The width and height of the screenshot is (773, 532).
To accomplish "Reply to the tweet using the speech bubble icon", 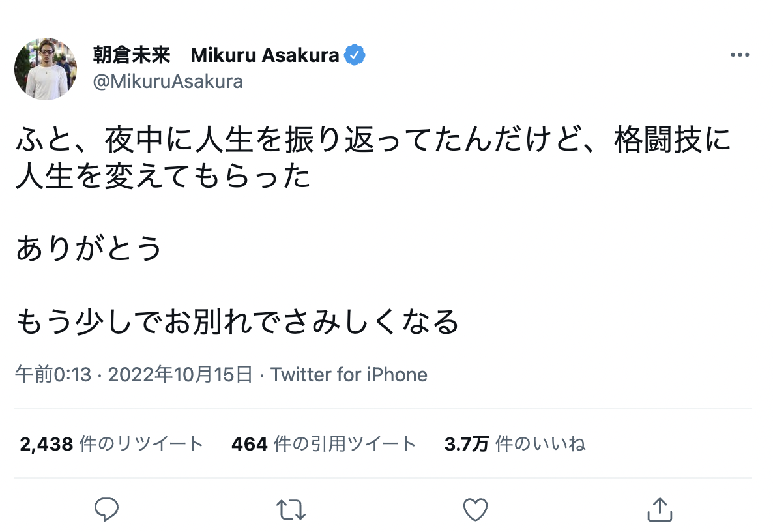I will 106,509.
